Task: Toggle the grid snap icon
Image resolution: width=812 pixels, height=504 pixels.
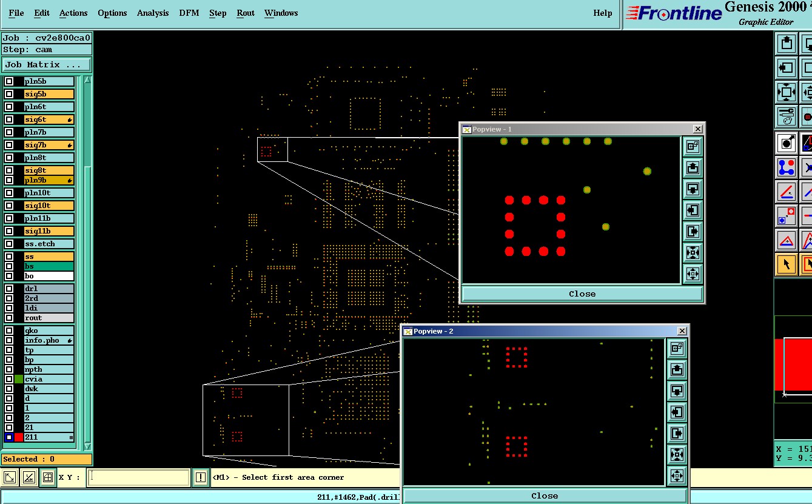Action: point(47,478)
